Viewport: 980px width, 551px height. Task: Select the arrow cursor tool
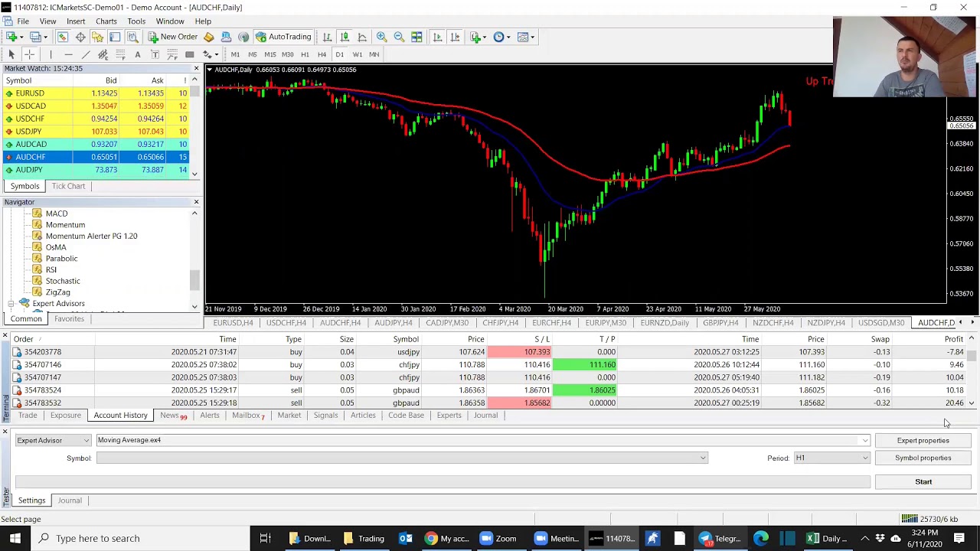coord(11,54)
